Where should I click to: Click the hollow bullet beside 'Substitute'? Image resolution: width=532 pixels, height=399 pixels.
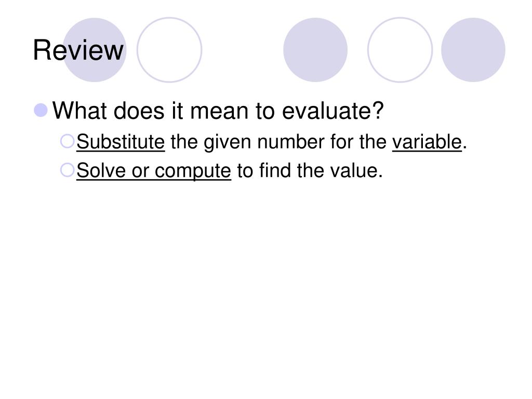coord(67,141)
